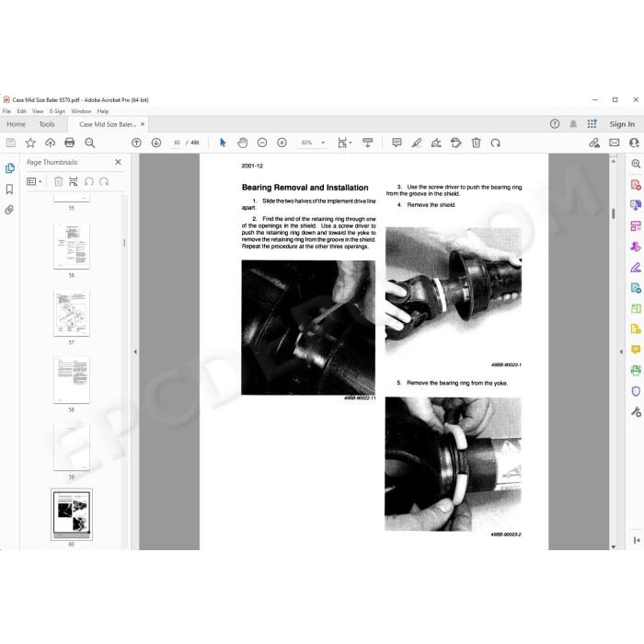The height and width of the screenshot is (644, 644).
Task: Close the Case Mid Size Baler tab
Action: click(143, 124)
